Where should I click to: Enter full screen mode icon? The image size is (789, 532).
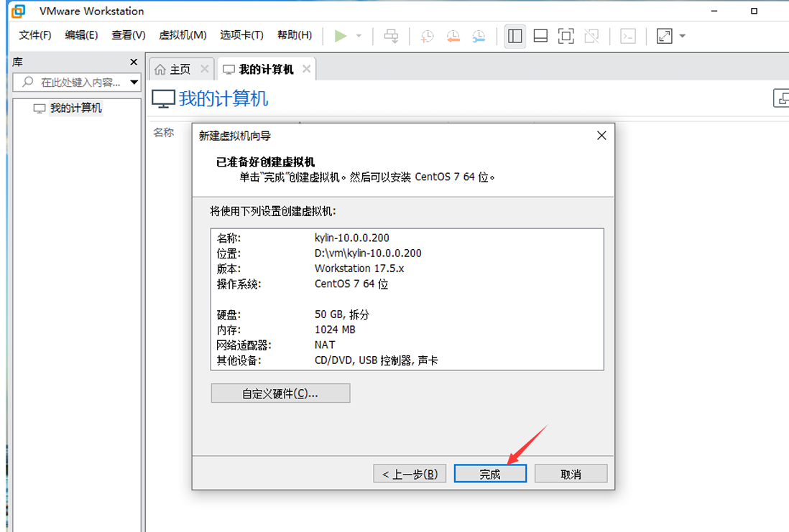(x=566, y=36)
